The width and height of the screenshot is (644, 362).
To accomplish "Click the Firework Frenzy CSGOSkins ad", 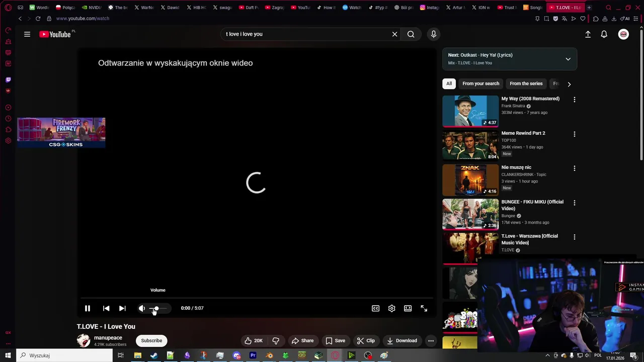I will [x=61, y=133].
